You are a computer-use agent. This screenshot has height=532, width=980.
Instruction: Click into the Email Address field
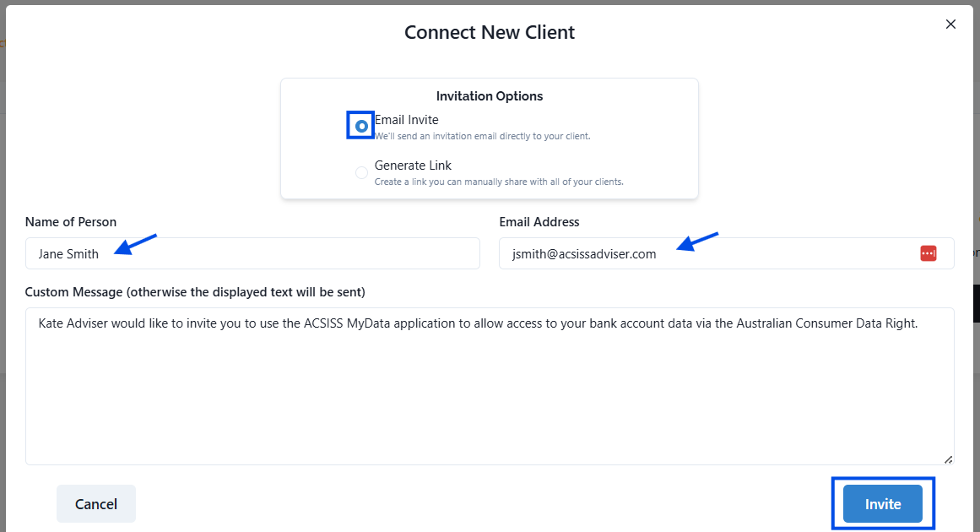click(709, 253)
